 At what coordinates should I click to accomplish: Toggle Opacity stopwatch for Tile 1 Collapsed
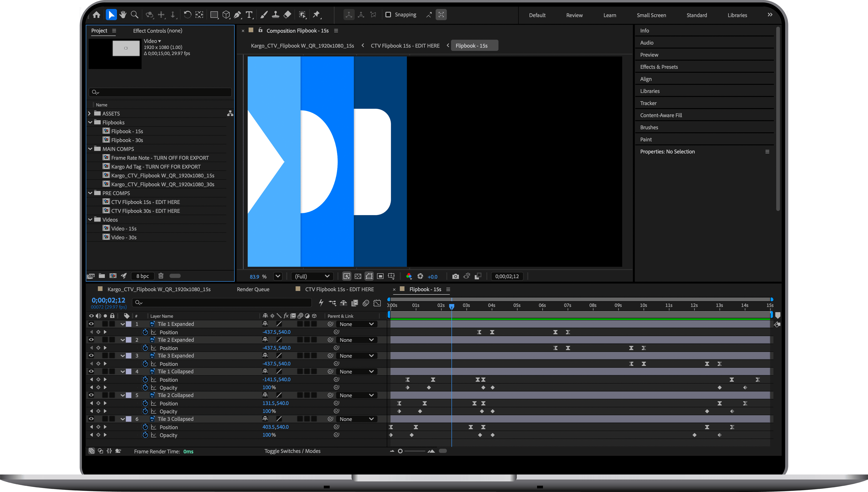coord(145,387)
